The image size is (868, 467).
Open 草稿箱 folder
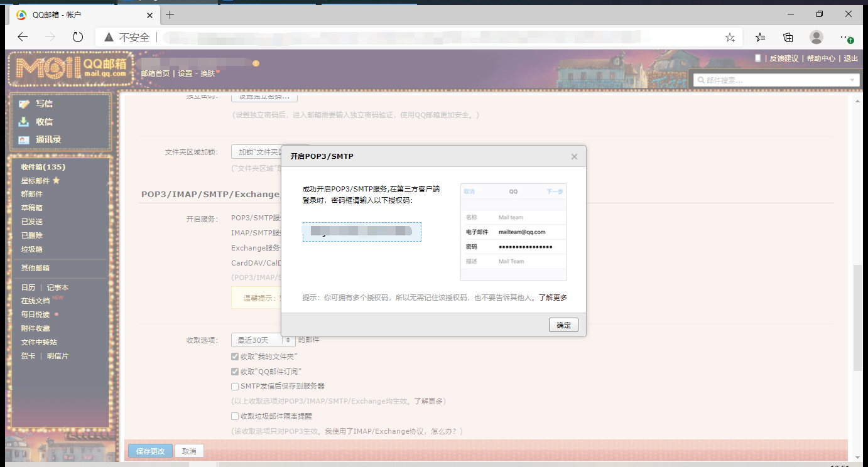pos(32,208)
